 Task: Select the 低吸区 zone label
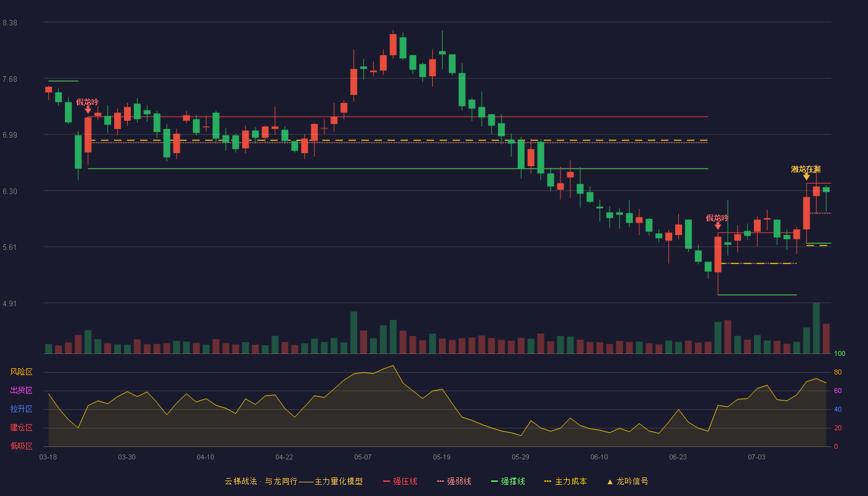(x=21, y=446)
